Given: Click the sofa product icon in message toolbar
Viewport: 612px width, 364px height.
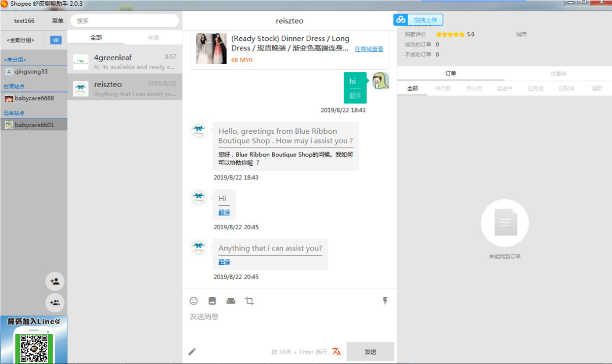Looking at the screenshot, I should point(230,301).
